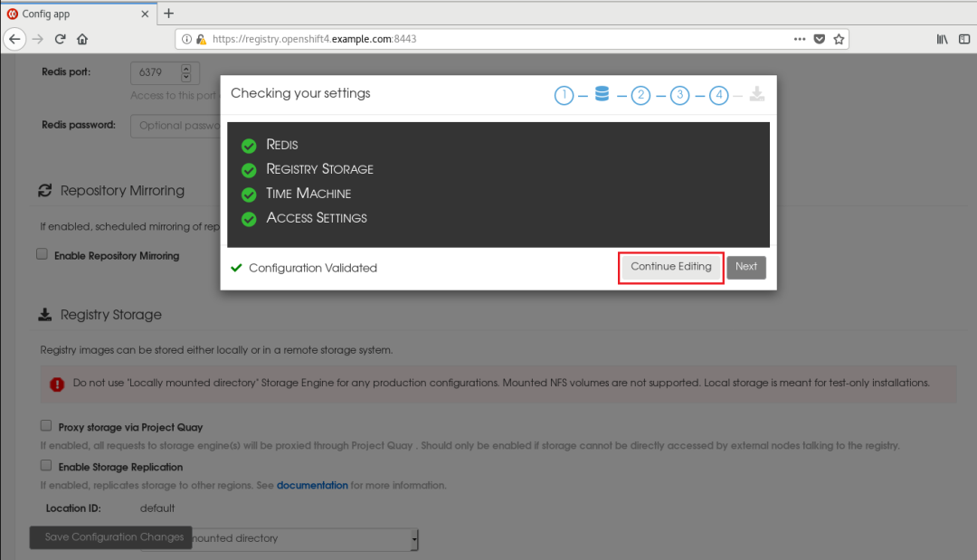Toggle the browser sidebar icon
This screenshot has height=560, width=977.
[964, 39]
